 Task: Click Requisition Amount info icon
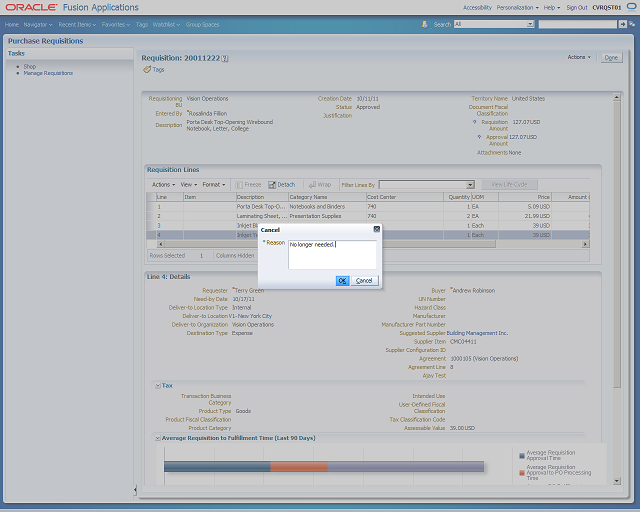(474, 122)
